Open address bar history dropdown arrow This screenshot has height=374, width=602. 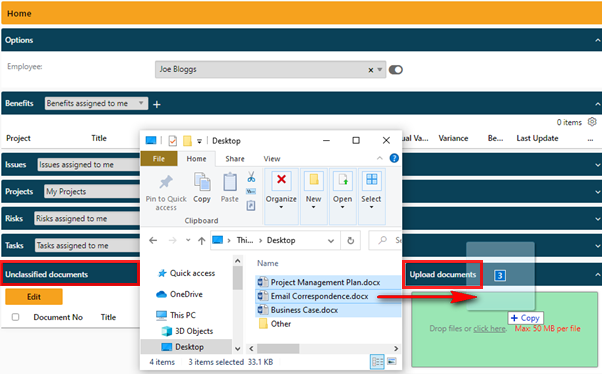point(331,241)
